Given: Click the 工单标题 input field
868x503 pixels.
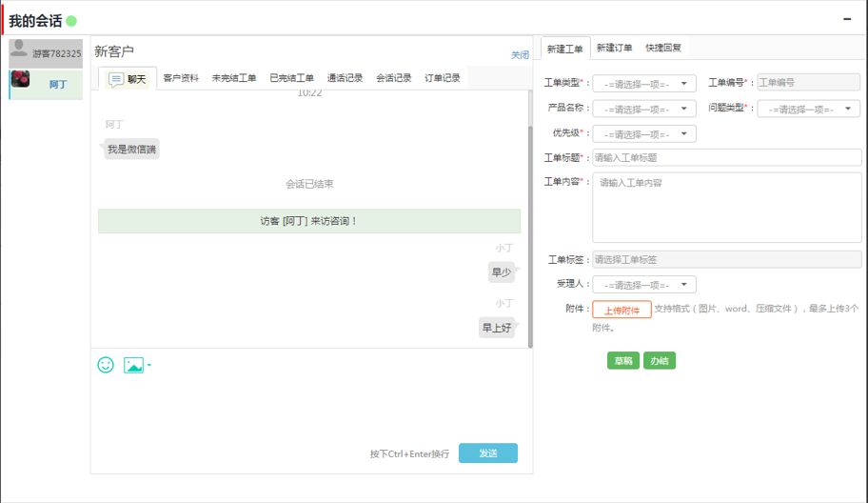Looking at the screenshot, I should click(726, 158).
